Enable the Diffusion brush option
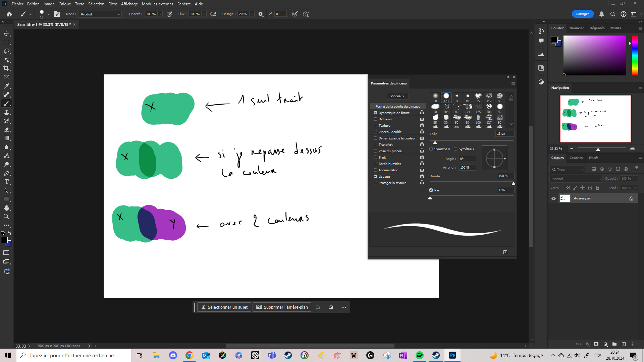 [375, 119]
